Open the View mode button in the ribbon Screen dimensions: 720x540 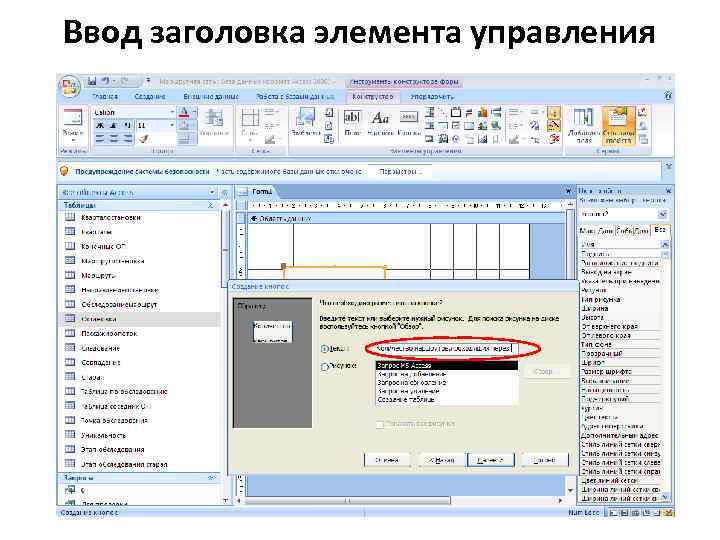(x=73, y=123)
